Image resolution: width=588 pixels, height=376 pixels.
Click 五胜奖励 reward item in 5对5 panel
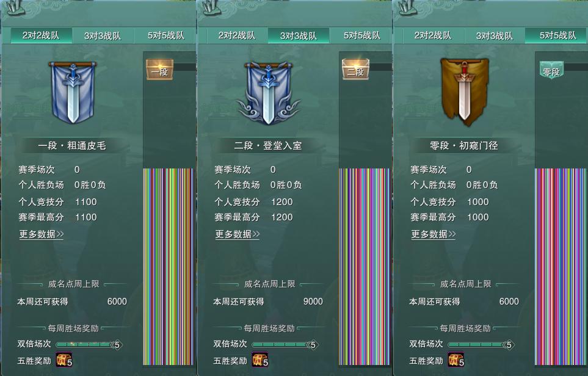(x=456, y=359)
